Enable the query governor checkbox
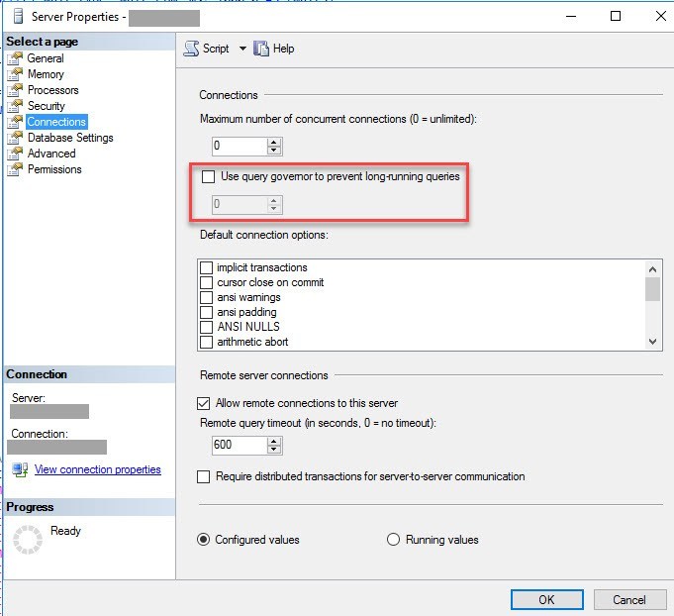 pyautogui.click(x=208, y=177)
